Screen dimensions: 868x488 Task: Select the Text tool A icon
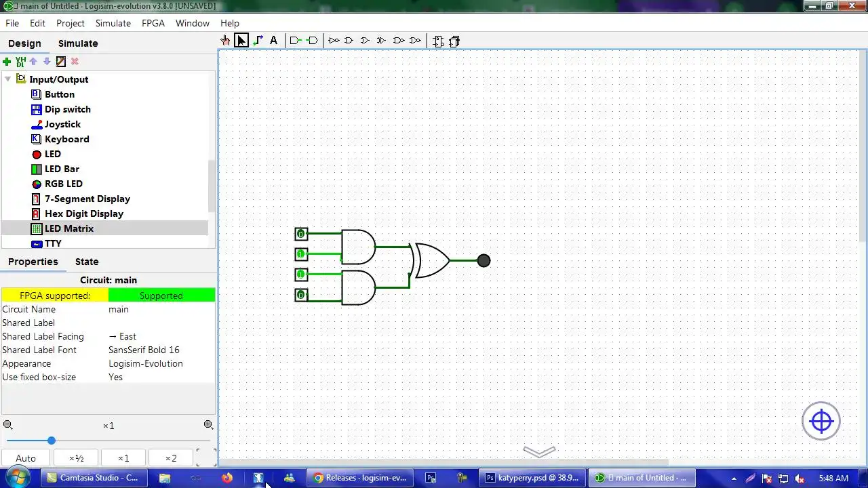[274, 41]
